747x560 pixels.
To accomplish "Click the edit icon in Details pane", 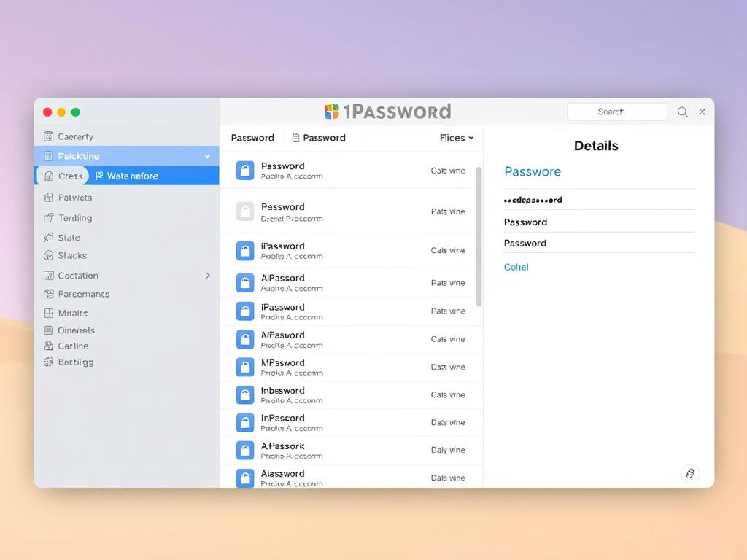I will pyautogui.click(x=690, y=473).
